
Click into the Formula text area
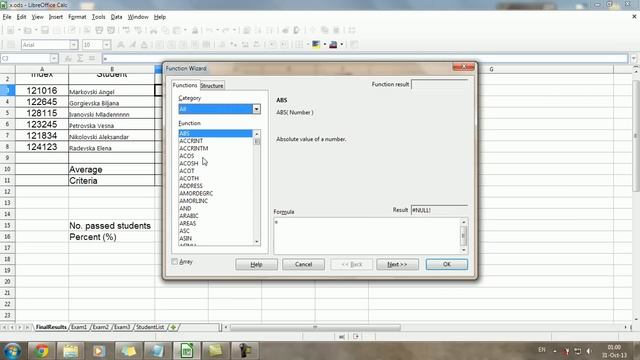coord(367,236)
